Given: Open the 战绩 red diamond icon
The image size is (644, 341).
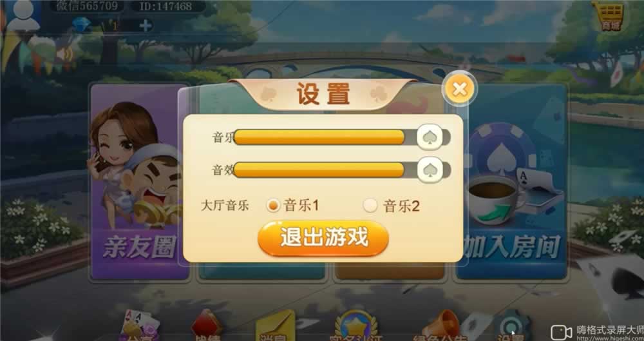Looking at the screenshot, I should point(206,327).
